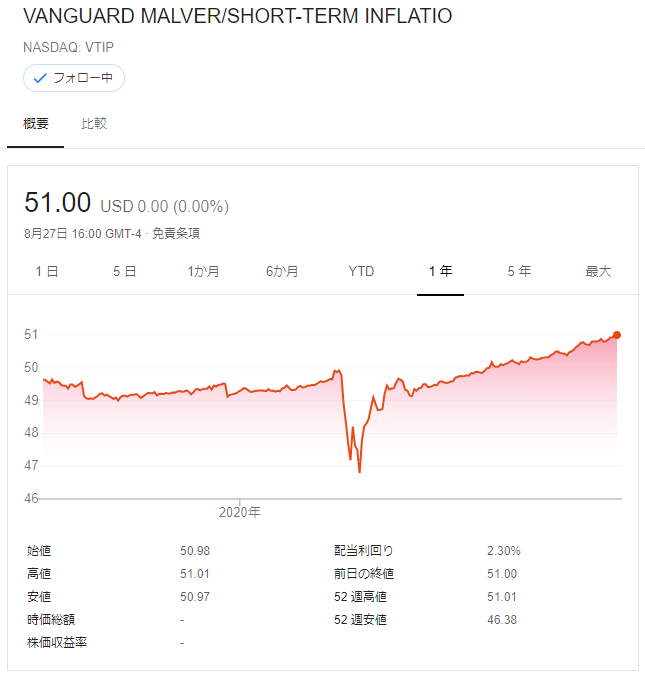Click the 52 週安値 value 46.38

[502, 620]
